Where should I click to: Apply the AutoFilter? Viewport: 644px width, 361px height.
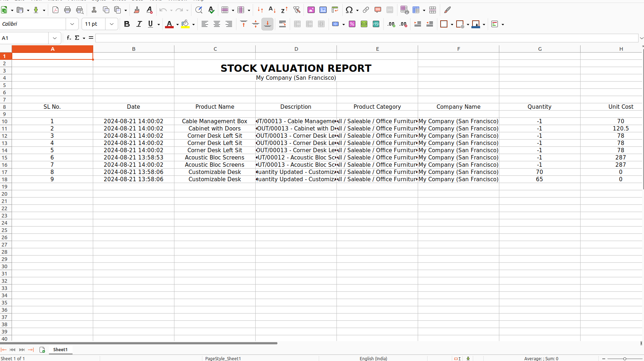pos(297,10)
